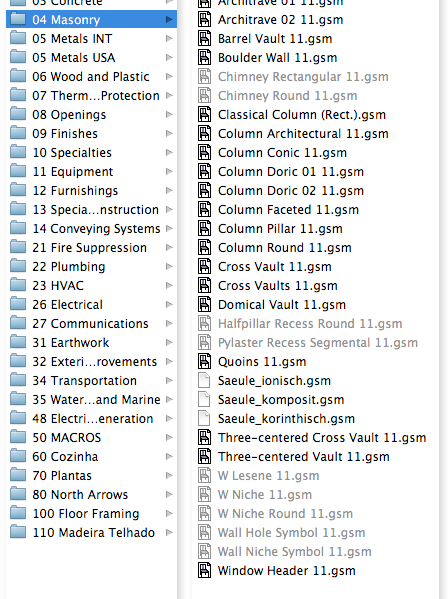Select greyed Wall Niche Symbol 11.gsm

click(294, 552)
